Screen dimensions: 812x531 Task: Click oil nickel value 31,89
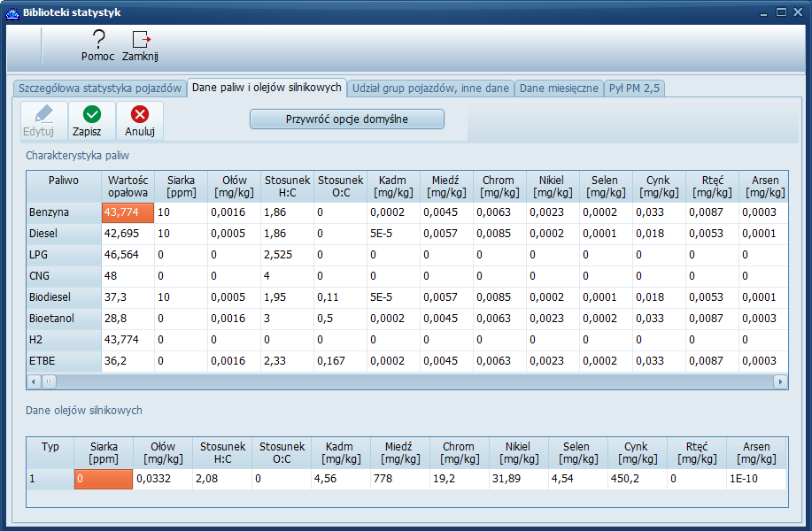click(x=518, y=479)
